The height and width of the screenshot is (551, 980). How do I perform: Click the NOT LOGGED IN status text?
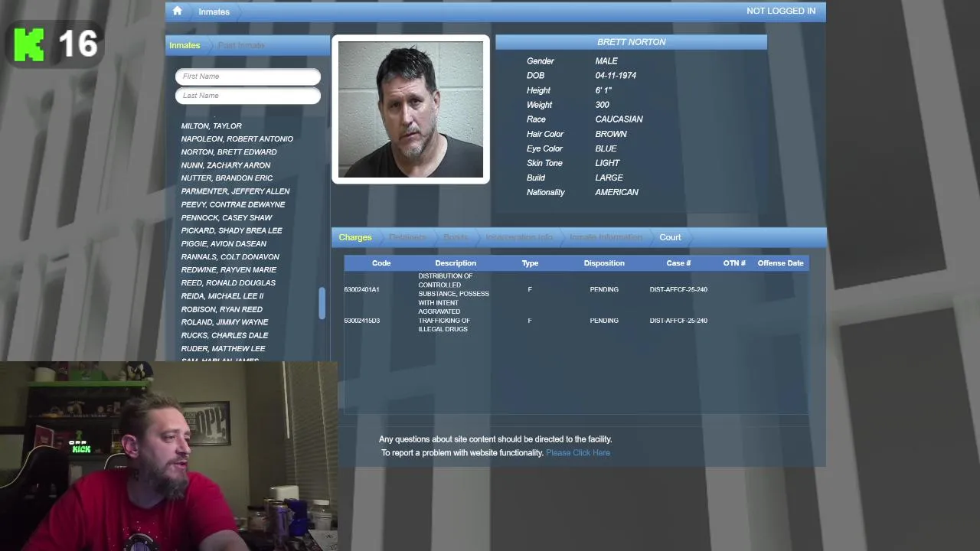tap(781, 11)
